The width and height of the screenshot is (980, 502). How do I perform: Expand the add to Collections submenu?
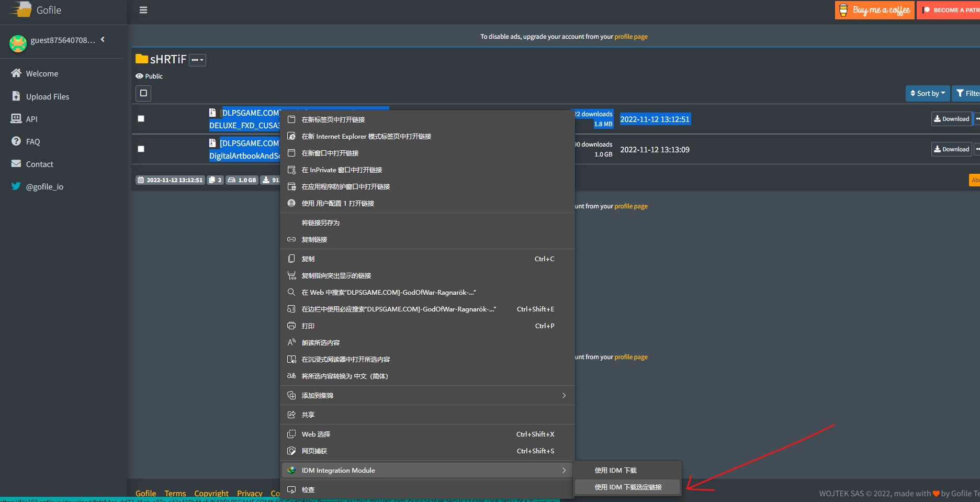(x=427, y=396)
